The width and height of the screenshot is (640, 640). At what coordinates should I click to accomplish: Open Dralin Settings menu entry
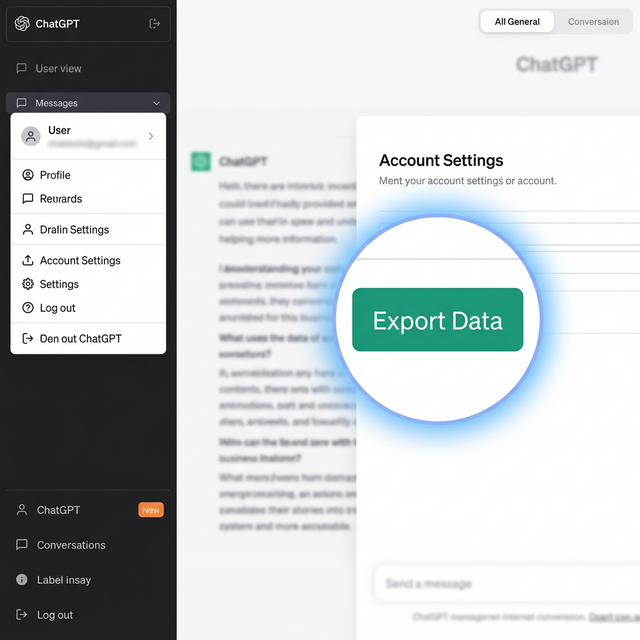tap(88, 229)
